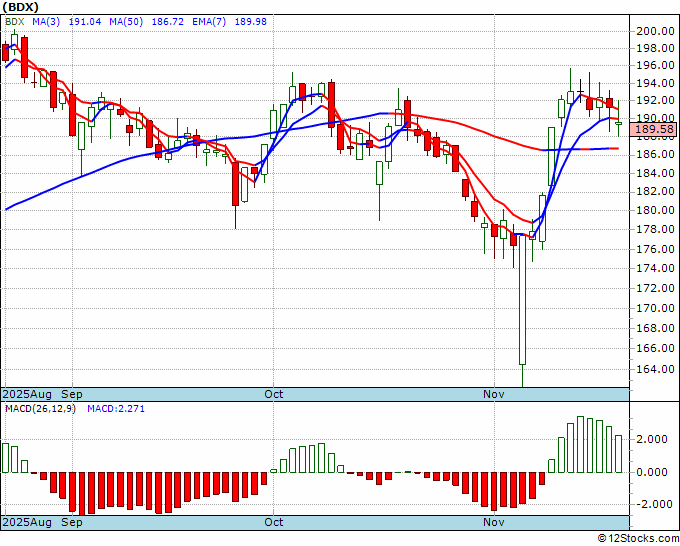Select the BDX legend label
This screenshot has height=546, width=680.
15,22
